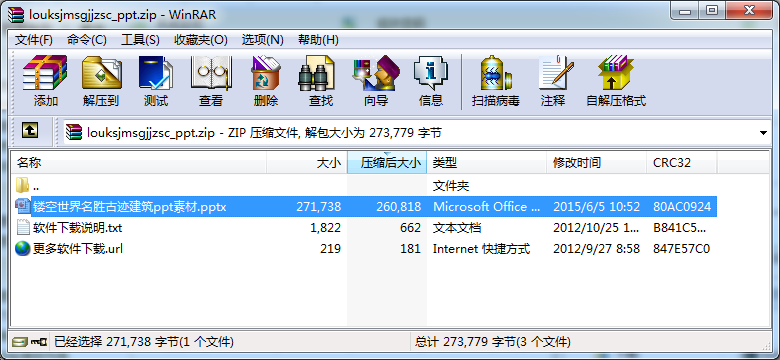Click the drive icon in status bar
This screenshot has width=780, height=360.
pyautogui.click(x=20, y=342)
